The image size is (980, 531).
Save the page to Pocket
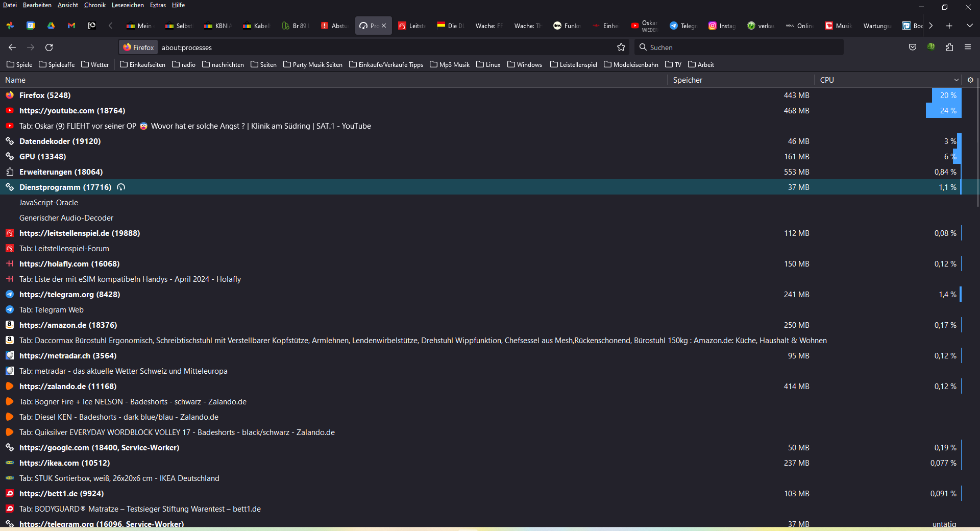[x=913, y=47]
